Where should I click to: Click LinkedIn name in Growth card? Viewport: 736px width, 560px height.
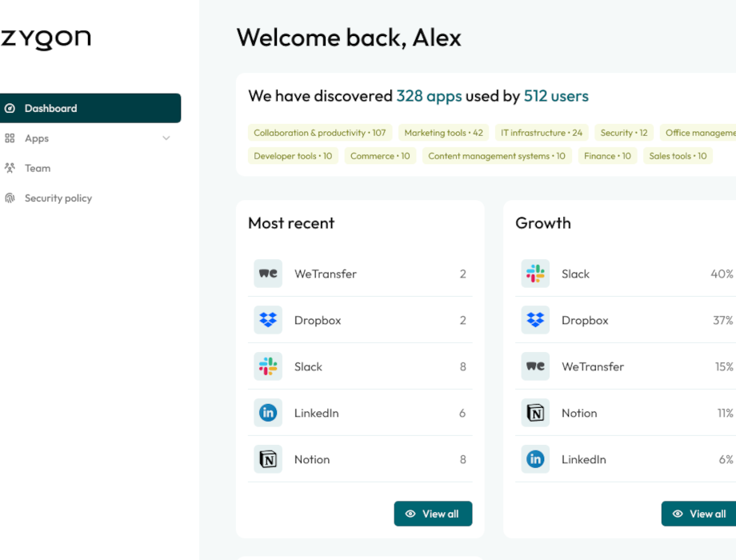(x=584, y=459)
